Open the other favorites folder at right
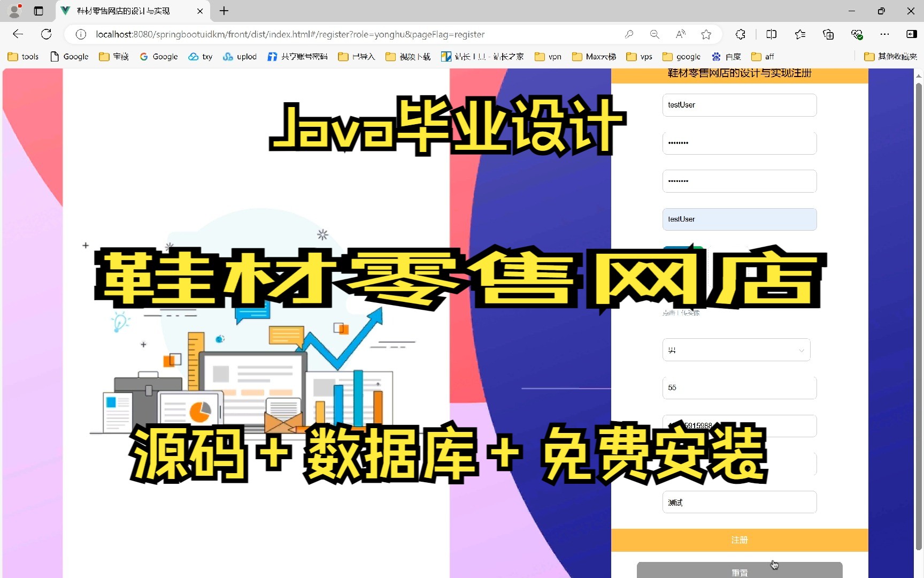 891,57
